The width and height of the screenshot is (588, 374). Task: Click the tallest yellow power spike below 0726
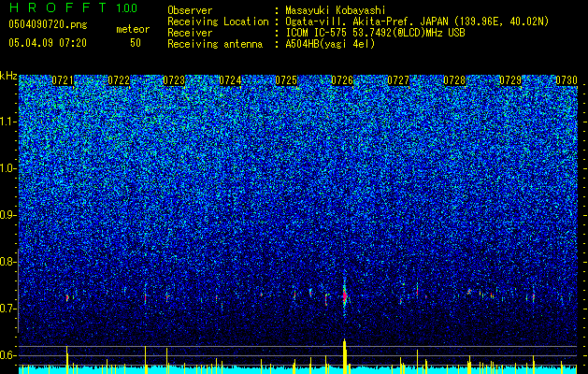tap(345, 356)
